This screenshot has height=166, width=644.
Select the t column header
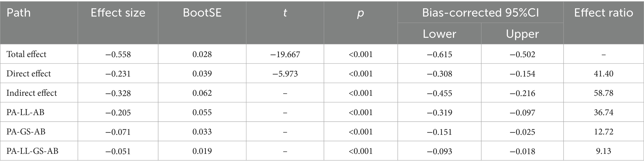pos(285,13)
